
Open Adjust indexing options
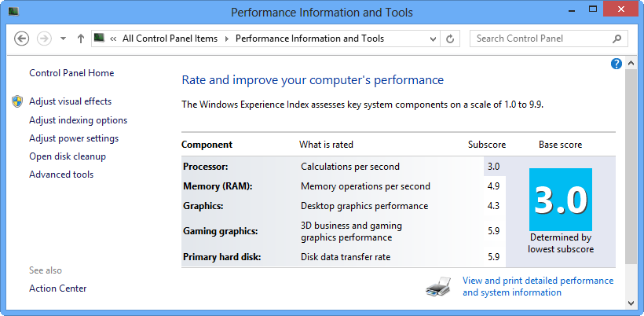click(78, 120)
